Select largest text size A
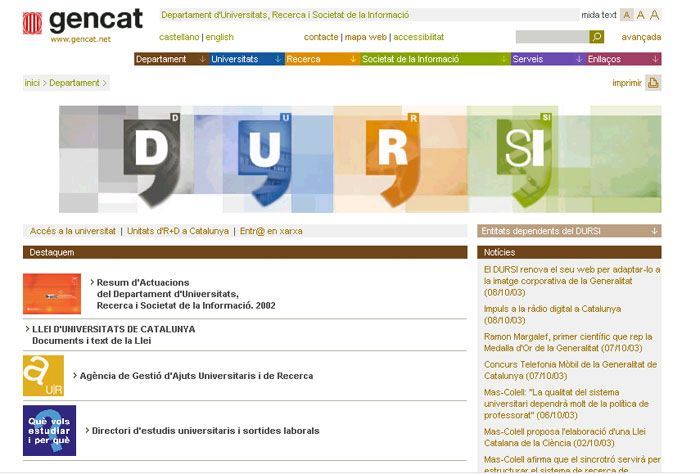 tap(654, 15)
